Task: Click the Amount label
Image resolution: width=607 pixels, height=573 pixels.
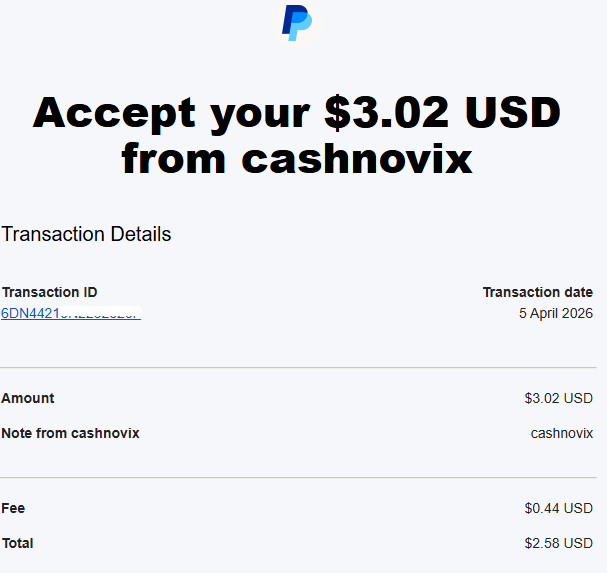Action: pyautogui.click(x=28, y=398)
